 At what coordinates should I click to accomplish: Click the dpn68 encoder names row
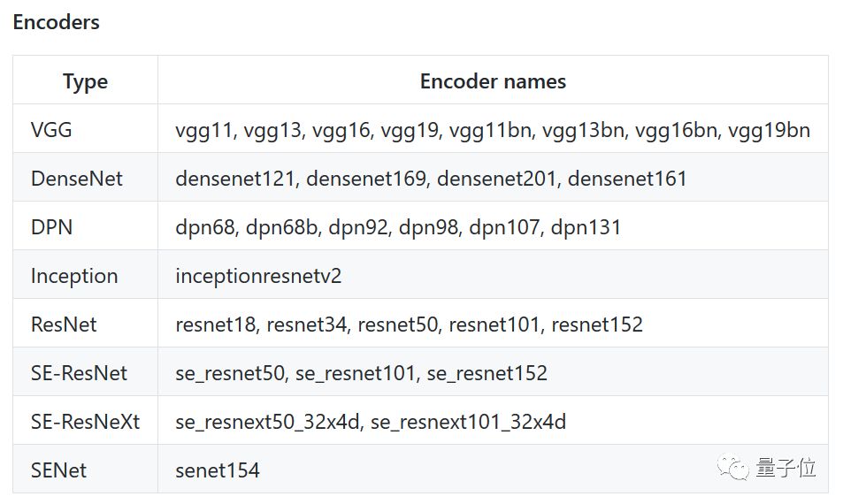pos(398,227)
